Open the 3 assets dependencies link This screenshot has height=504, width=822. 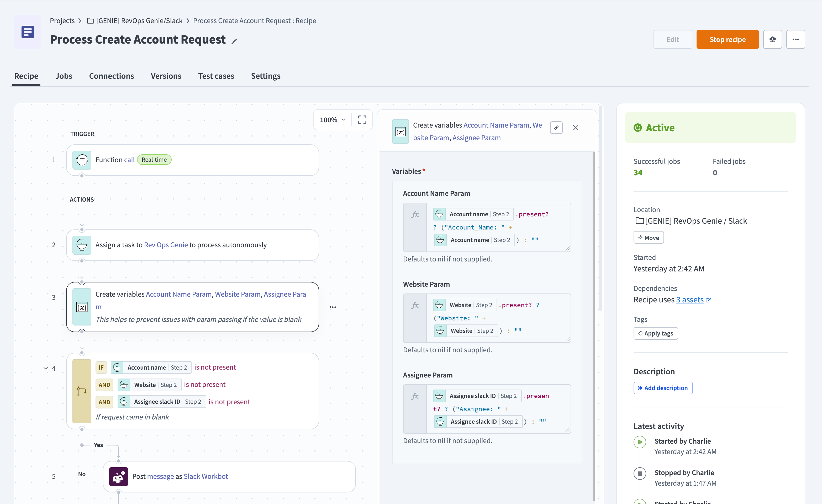pyautogui.click(x=689, y=300)
